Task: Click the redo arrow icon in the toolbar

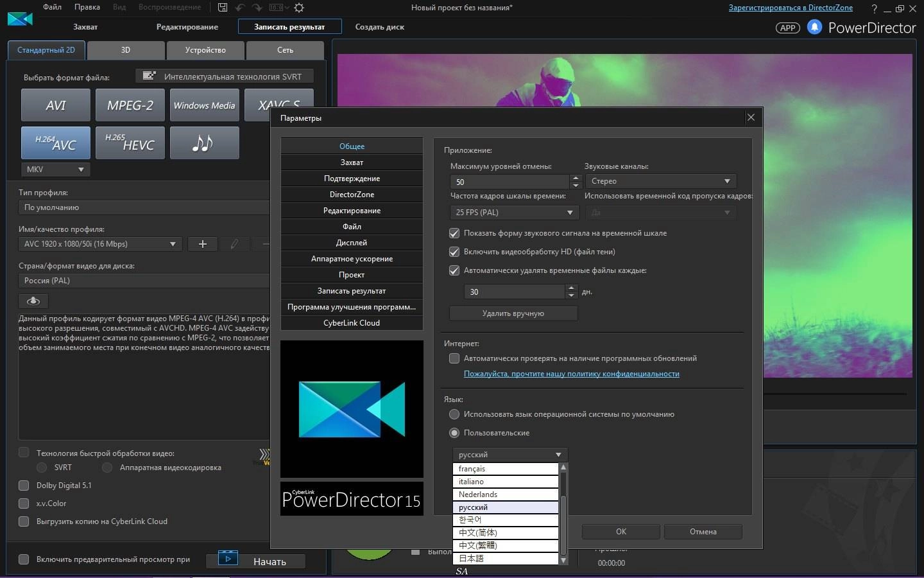Action: pyautogui.click(x=257, y=8)
